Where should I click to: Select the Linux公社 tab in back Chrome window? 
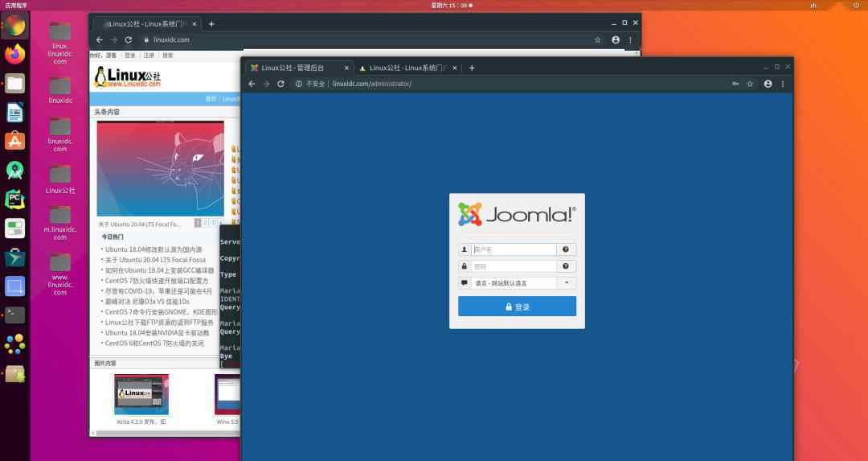pos(146,24)
